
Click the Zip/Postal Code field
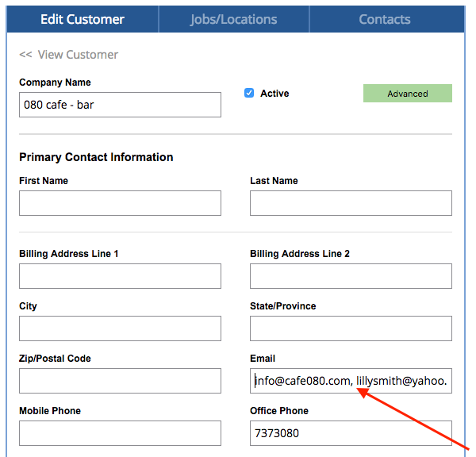pyautogui.click(x=120, y=381)
